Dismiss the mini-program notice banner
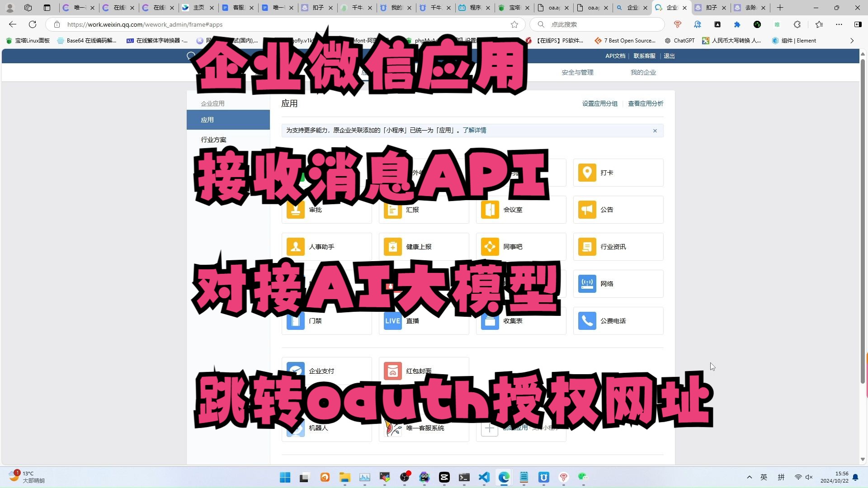 [x=655, y=131]
